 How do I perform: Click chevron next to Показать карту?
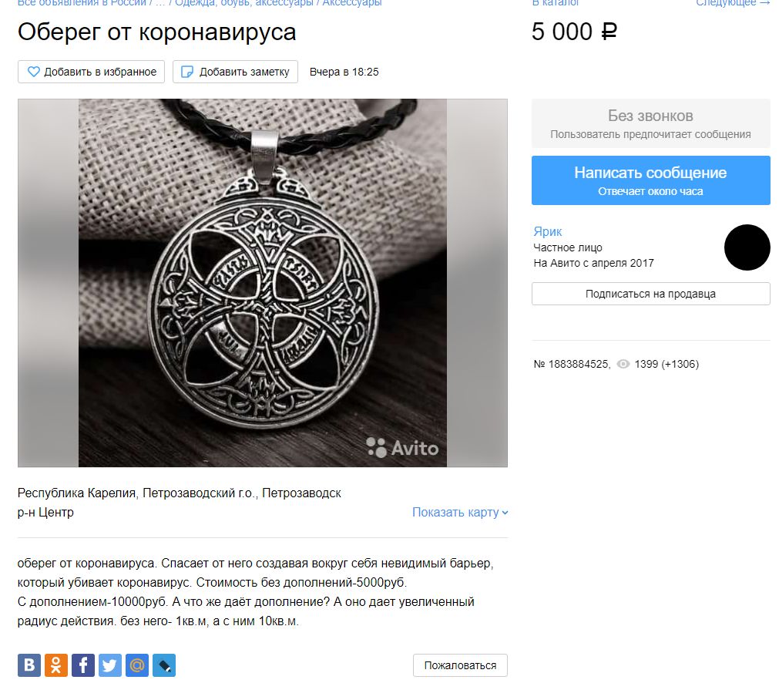pos(505,513)
